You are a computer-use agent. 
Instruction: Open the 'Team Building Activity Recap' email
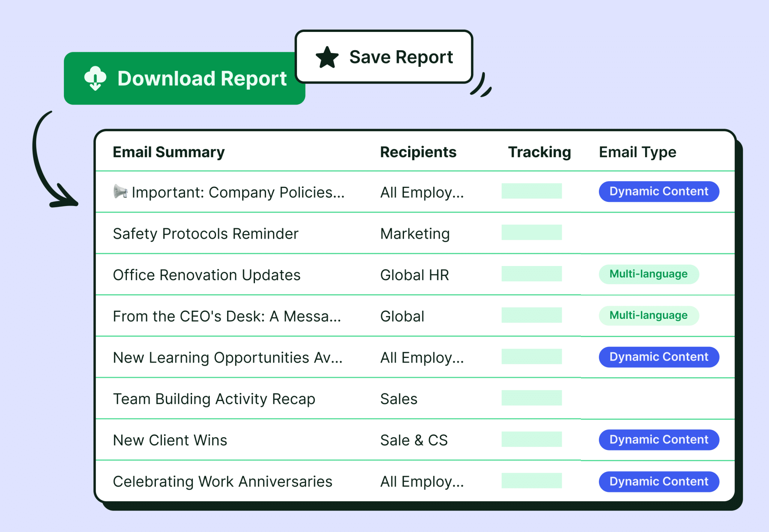coord(214,398)
